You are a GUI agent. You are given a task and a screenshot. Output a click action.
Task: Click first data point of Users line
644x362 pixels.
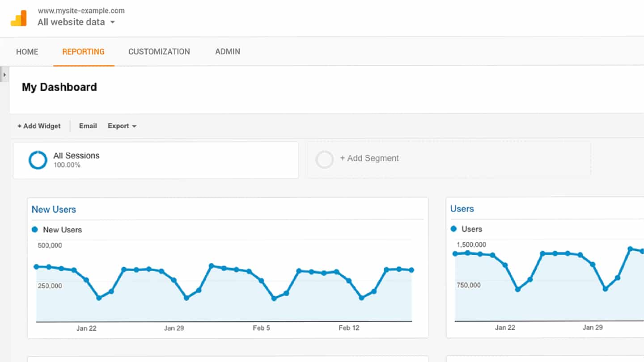click(455, 254)
